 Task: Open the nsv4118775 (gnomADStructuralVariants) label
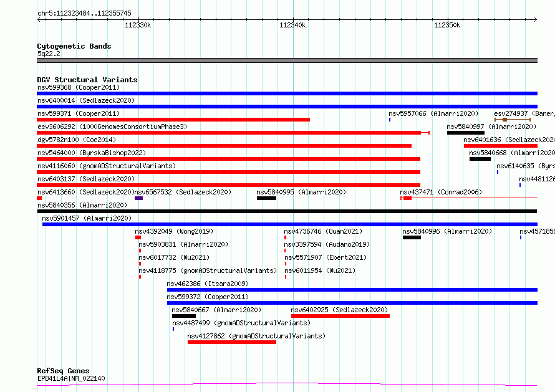pyautogui.click(x=208, y=270)
